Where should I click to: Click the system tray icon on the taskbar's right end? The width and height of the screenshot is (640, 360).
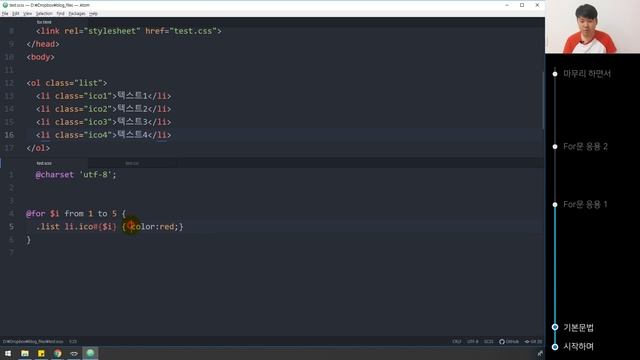[x=540, y=353]
